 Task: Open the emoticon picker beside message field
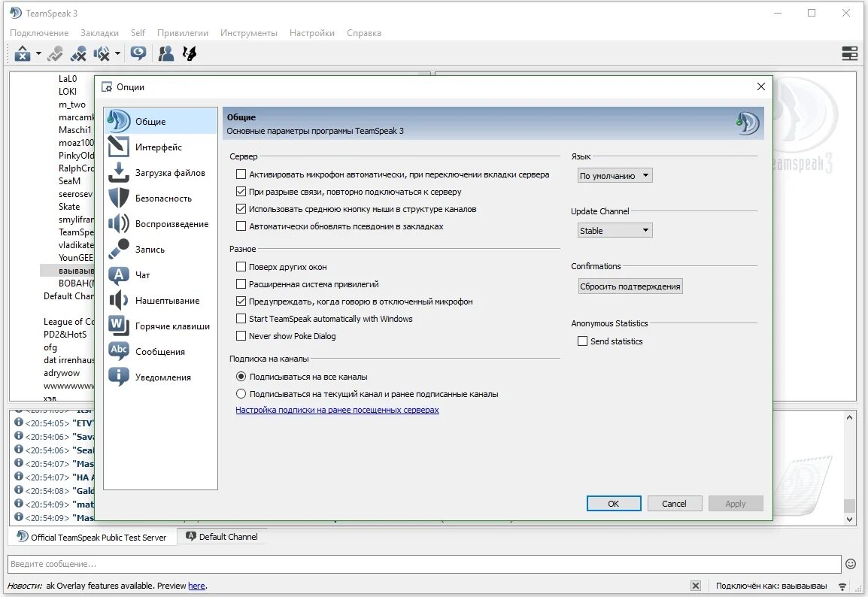(x=851, y=564)
